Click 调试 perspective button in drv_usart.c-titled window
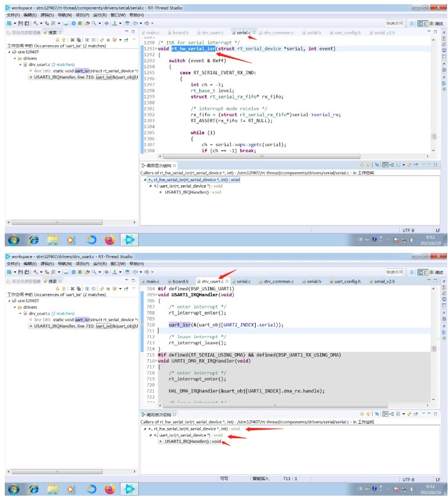 (437, 272)
